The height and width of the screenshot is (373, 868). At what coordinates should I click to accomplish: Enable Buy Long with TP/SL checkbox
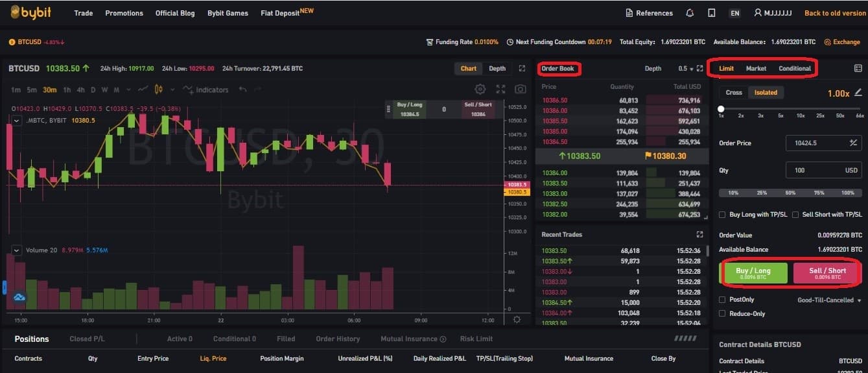coord(723,214)
